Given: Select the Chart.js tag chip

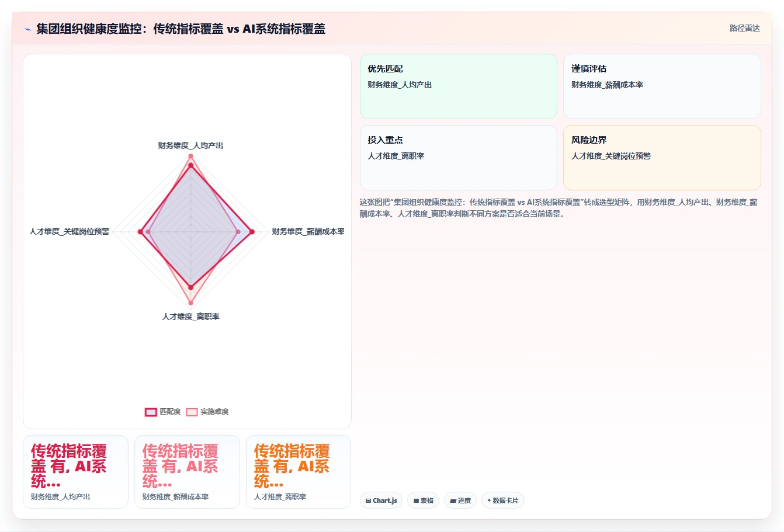Looking at the screenshot, I should (381, 500).
